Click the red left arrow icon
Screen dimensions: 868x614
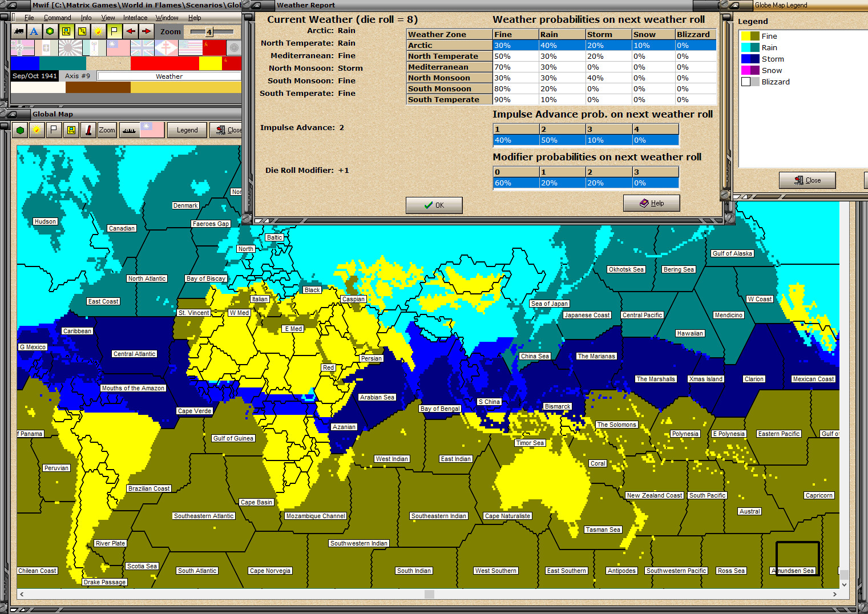[x=131, y=31]
